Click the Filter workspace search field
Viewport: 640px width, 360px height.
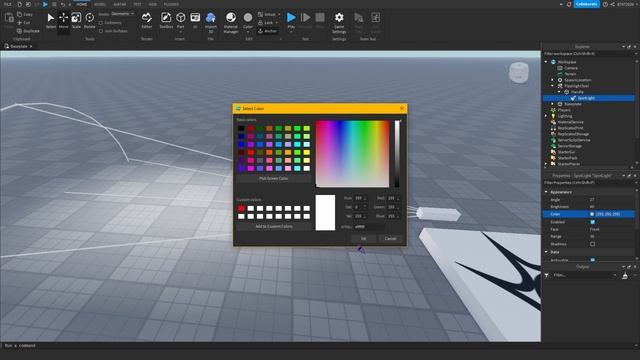click(588, 54)
